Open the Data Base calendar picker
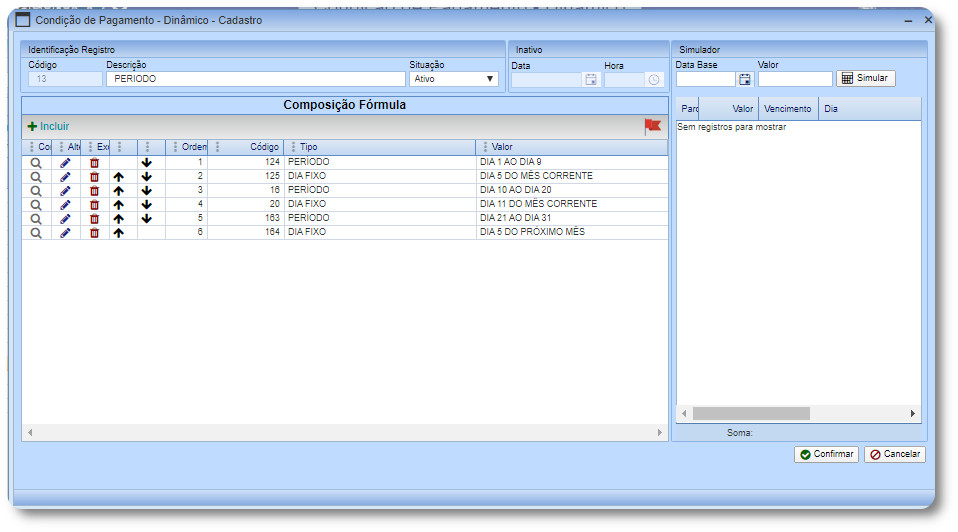Image resolution: width=958 pixels, height=532 pixels. click(745, 79)
